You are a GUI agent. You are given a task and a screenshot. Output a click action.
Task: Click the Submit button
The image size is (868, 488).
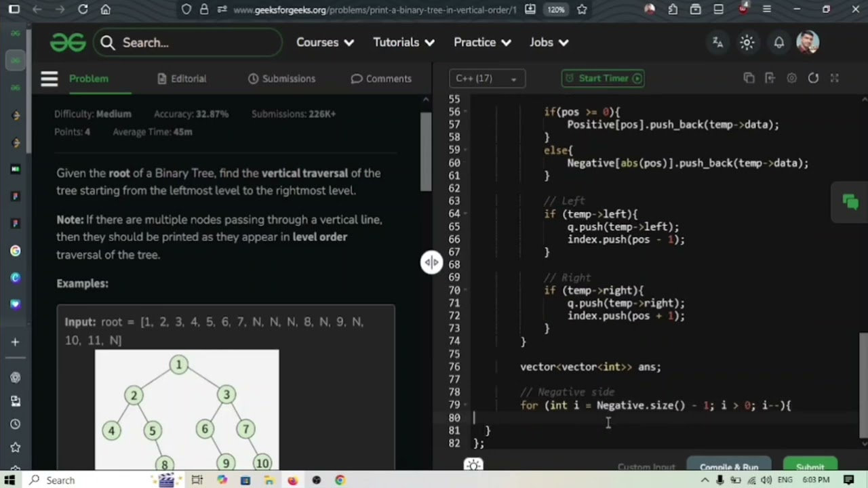[810, 467]
